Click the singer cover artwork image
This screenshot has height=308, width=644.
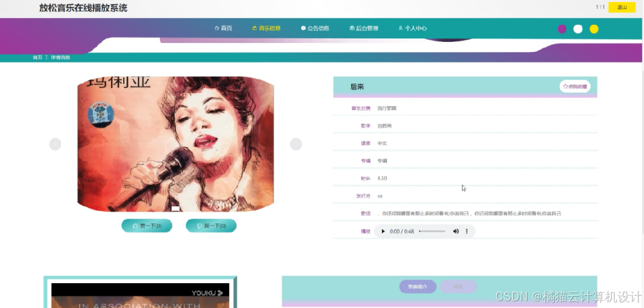(175, 144)
